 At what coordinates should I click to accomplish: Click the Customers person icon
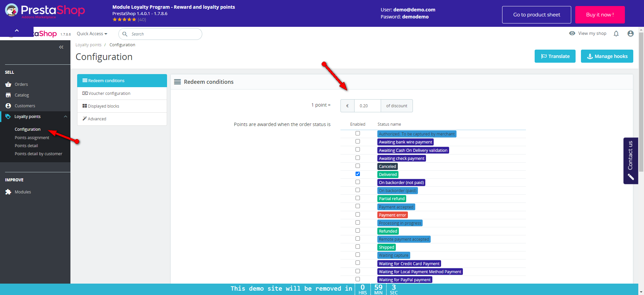click(x=8, y=106)
